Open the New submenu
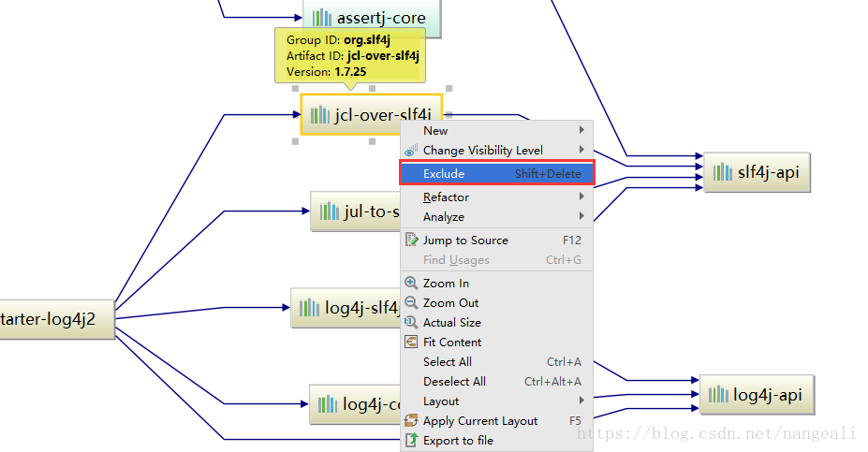The image size is (868, 452). [x=496, y=131]
